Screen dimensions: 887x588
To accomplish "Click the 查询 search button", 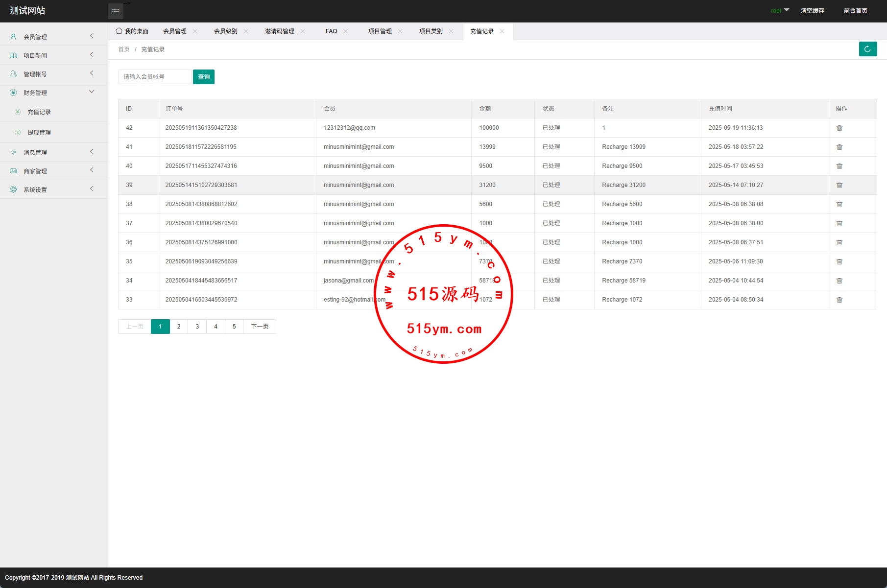I will pyautogui.click(x=204, y=77).
